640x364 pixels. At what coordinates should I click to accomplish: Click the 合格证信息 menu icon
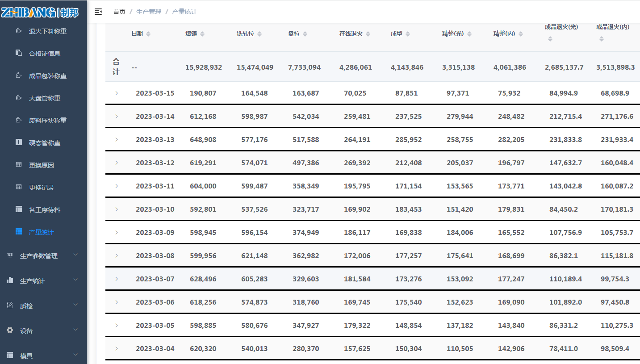pyautogui.click(x=19, y=53)
